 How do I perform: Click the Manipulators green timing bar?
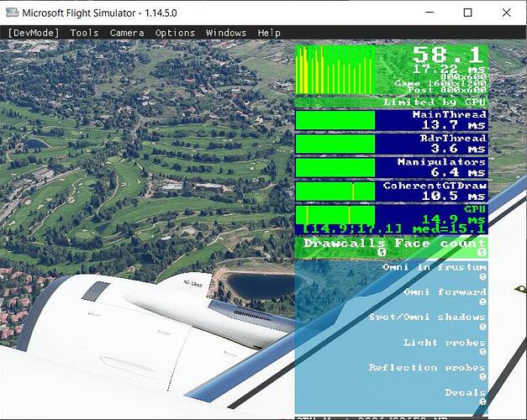(335, 167)
